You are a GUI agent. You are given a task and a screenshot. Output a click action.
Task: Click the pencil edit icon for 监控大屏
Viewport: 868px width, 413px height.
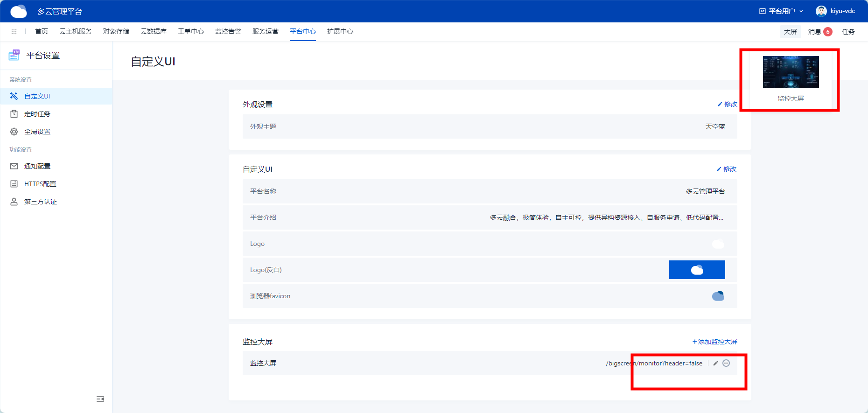715,363
